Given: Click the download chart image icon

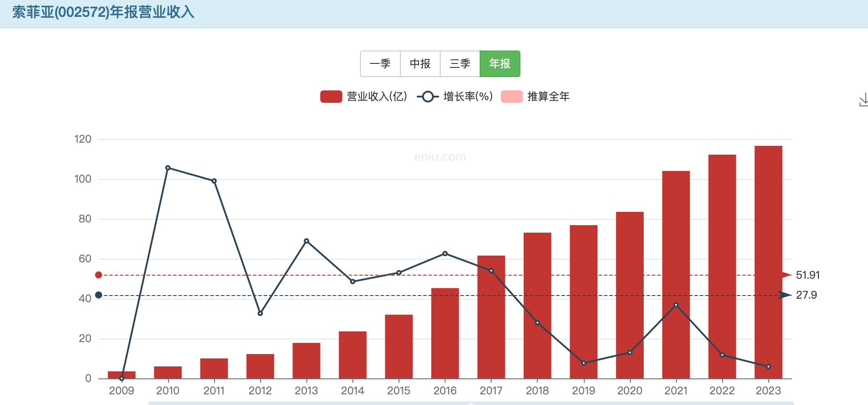Looking at the screenshot, I should pyautogui.click(x=864, y=100).
